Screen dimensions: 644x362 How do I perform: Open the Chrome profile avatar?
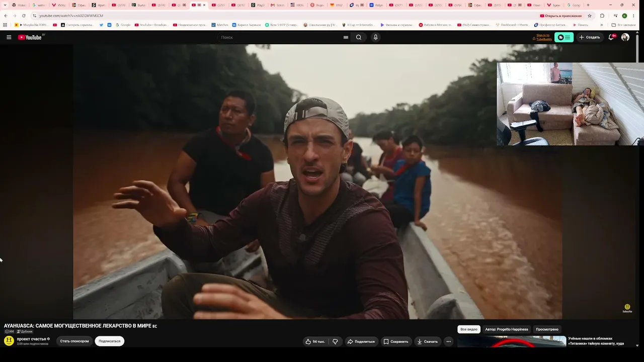coord(624,16)
